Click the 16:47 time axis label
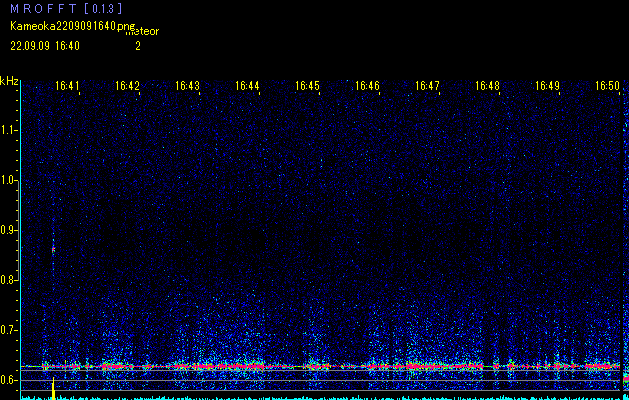 (427, 86)
